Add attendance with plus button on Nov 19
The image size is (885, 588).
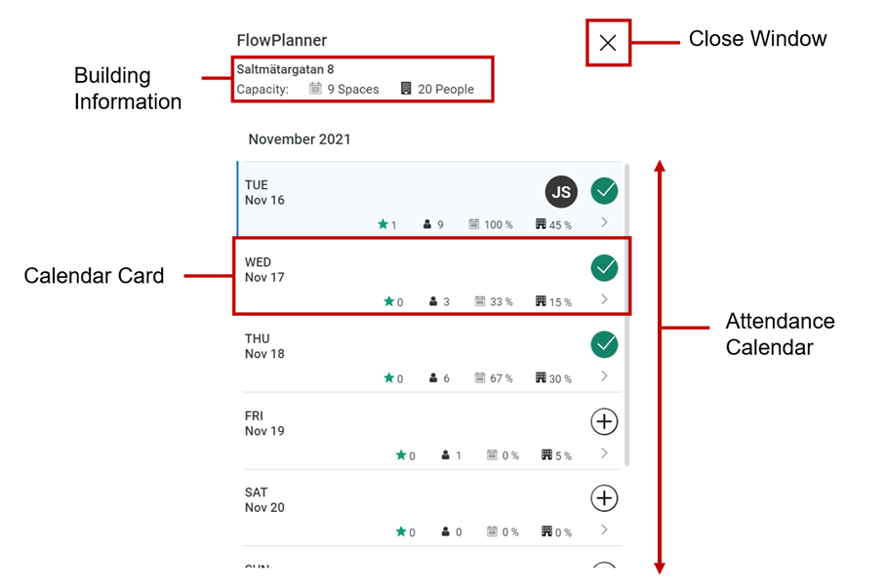point(604,421)
